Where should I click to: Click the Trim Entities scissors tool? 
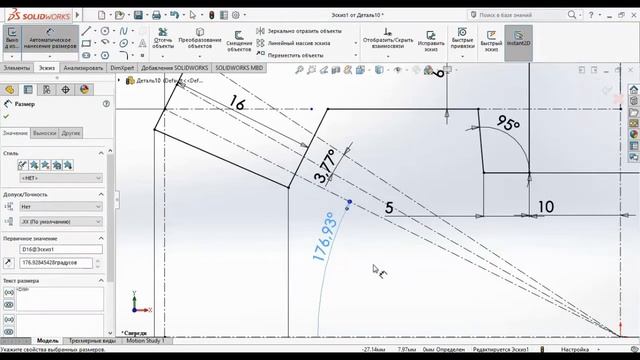tap(162, 38)
